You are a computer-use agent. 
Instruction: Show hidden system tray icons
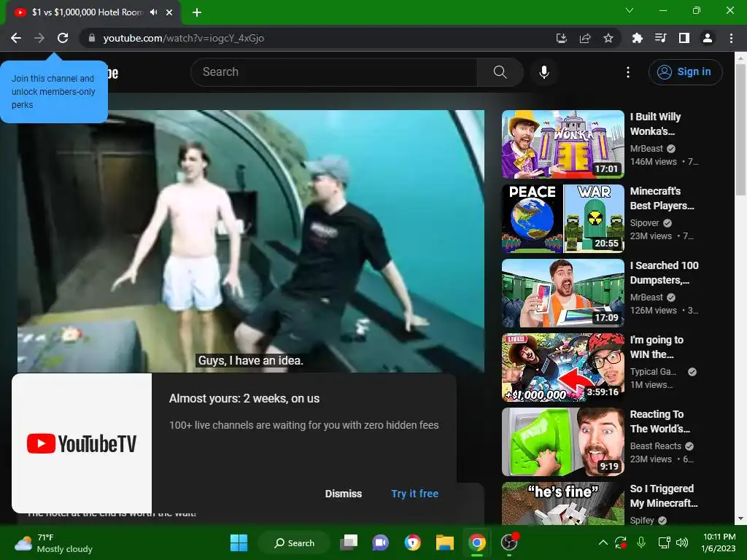[x=603, y=542]
